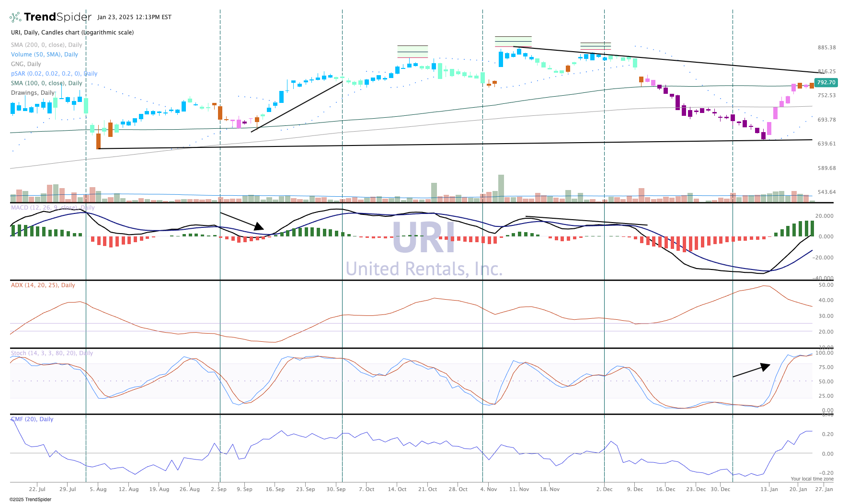The image size is (848, 504).
Task: Open the ADX (14, 20, 25) indicator label
Action: coord(43,285)
